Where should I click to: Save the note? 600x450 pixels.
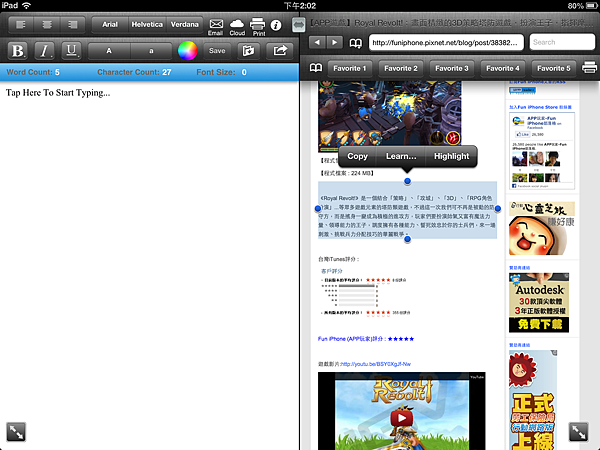[217, 51]
